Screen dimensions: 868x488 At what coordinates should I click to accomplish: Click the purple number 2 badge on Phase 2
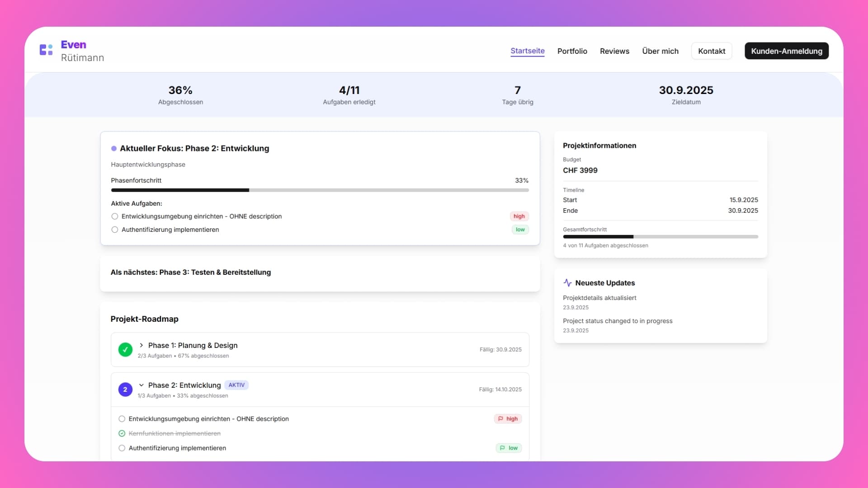tap(125, 389)
